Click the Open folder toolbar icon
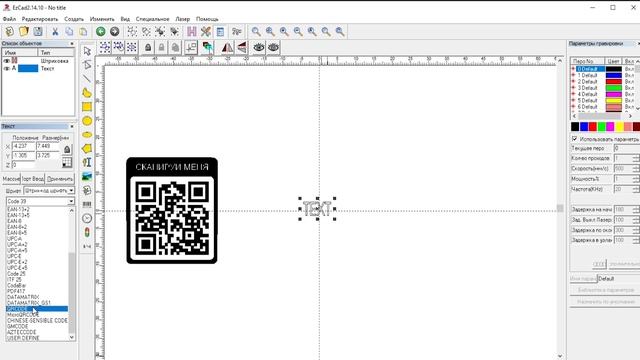The width and height of the screenshot is (640, 360). coord(24,31)
